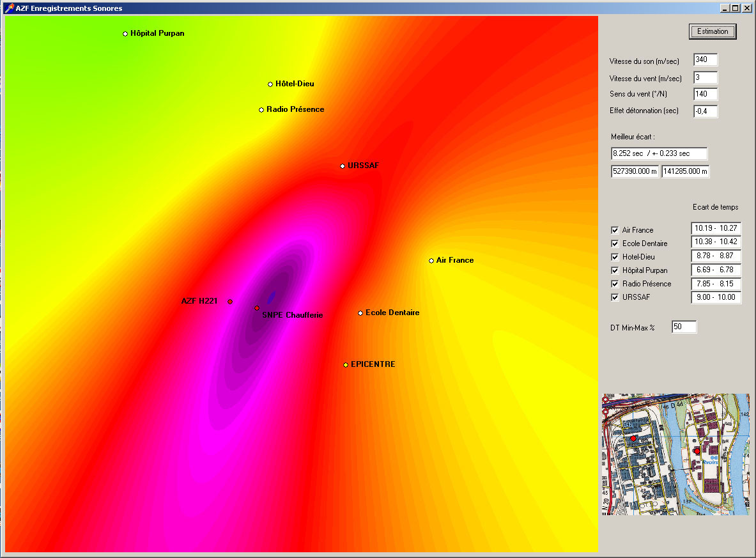Edit the Hotel-Dieu time range field
Image resolution: width=756 pixels, height=558 pixels.
[x=716, y=256]
